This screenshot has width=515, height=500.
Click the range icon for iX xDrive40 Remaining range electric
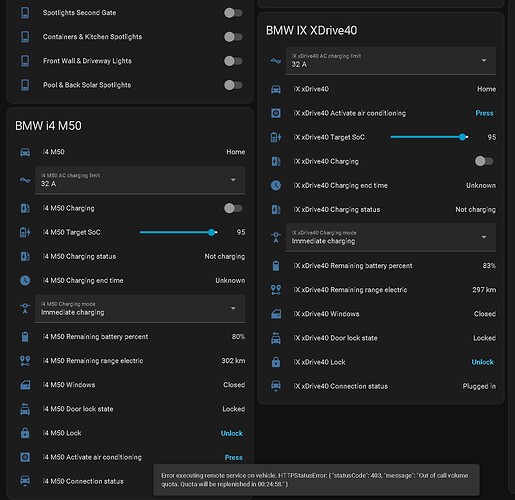coord(276,290)
